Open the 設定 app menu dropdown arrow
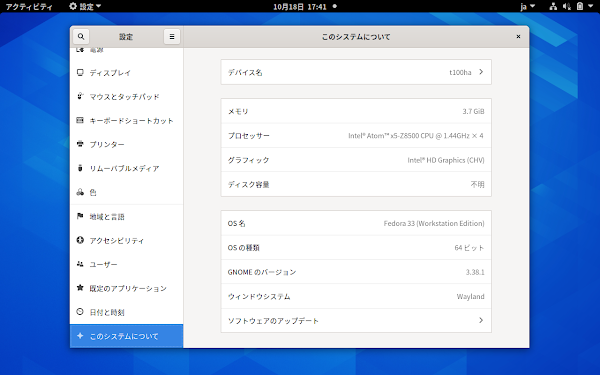 point(98,6)
